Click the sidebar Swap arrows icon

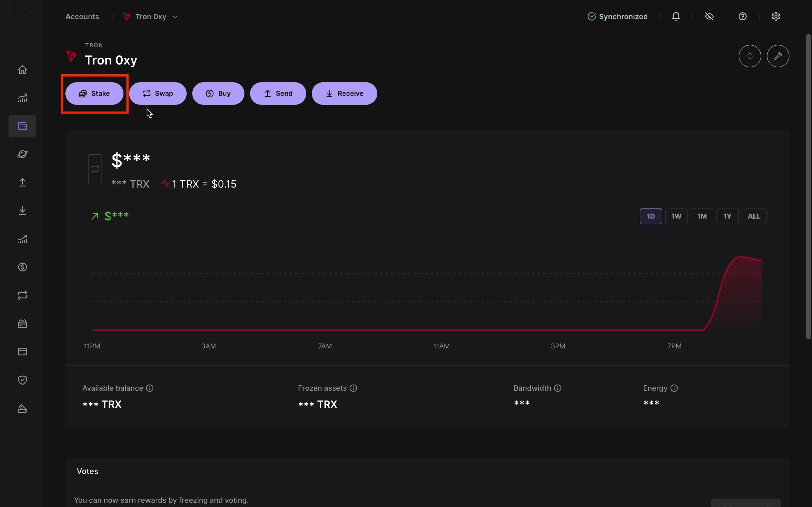pos(23,295)
